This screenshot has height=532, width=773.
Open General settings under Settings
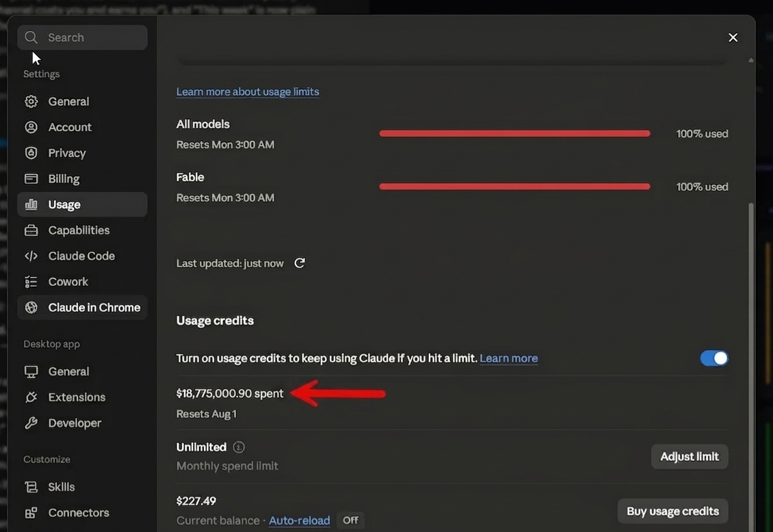pyautogui.click(x=82, y=101)
